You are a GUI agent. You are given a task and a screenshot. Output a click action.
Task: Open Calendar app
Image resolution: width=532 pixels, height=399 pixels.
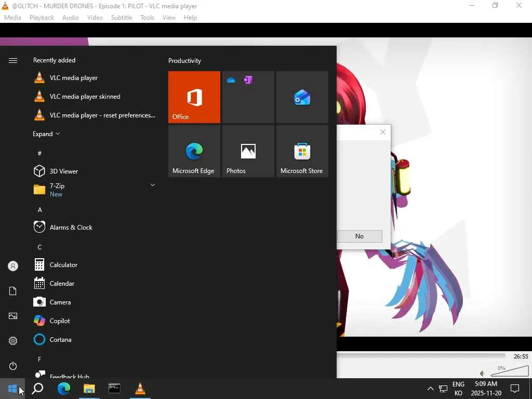(95, 283)
